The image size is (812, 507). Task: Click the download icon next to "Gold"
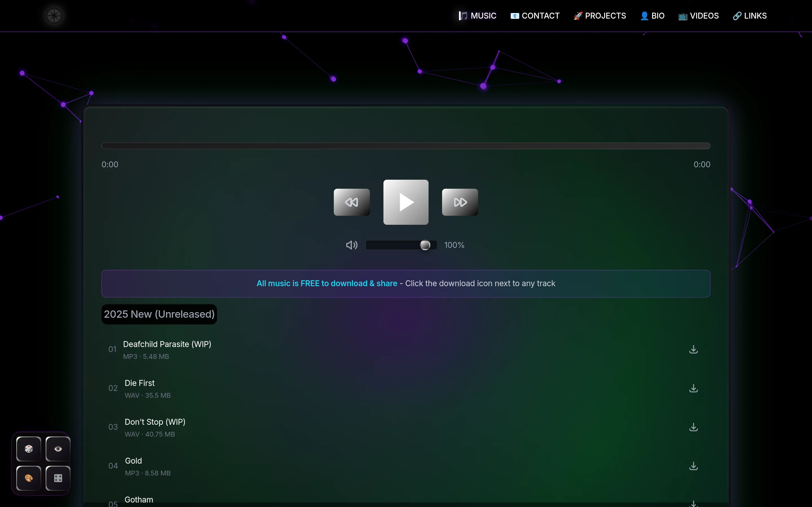693,466
